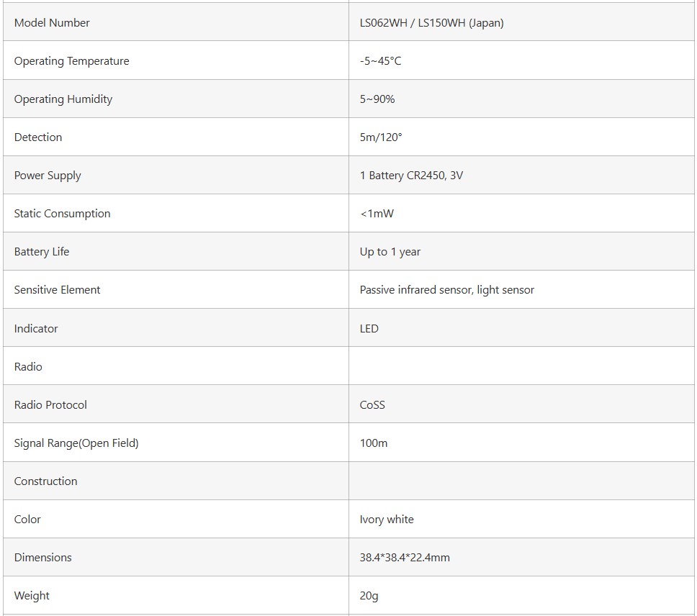This screenshot has height=616, width=697.
Task: Click the "Construction" section header row
Action: (45, 481)
